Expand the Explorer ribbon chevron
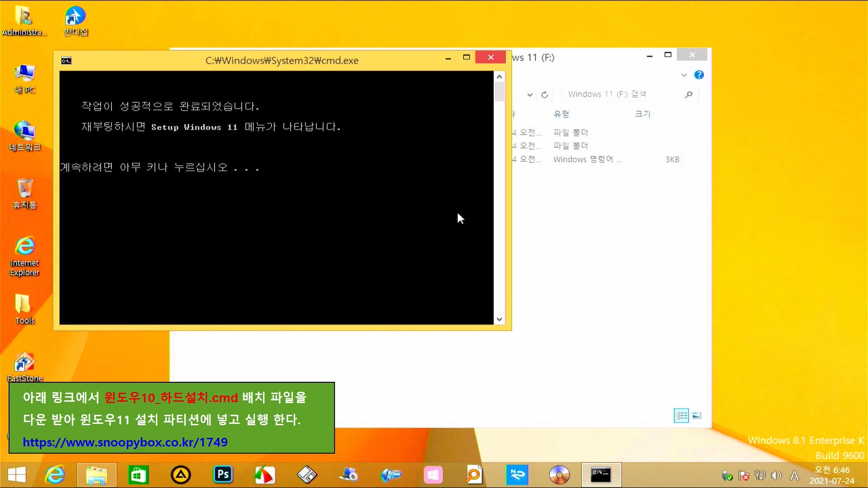868x488 pixels. click(684, 75)
